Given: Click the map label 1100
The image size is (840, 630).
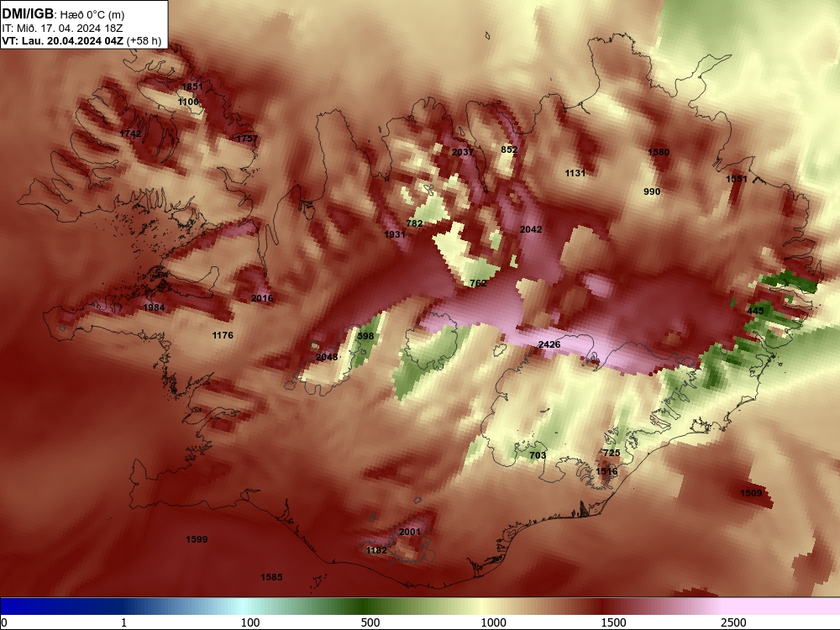Looking at the screenshot, I should pyautogui.click(x=188, y=102).
